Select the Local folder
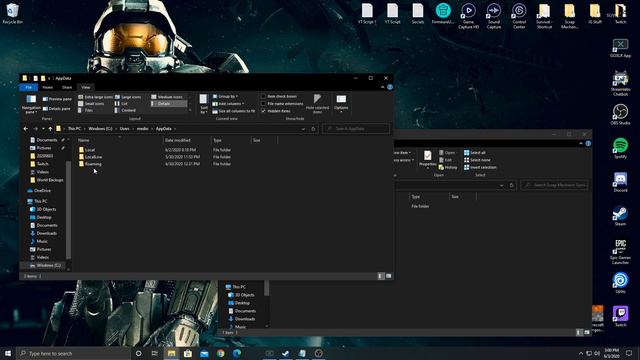 tap(90, 150)
